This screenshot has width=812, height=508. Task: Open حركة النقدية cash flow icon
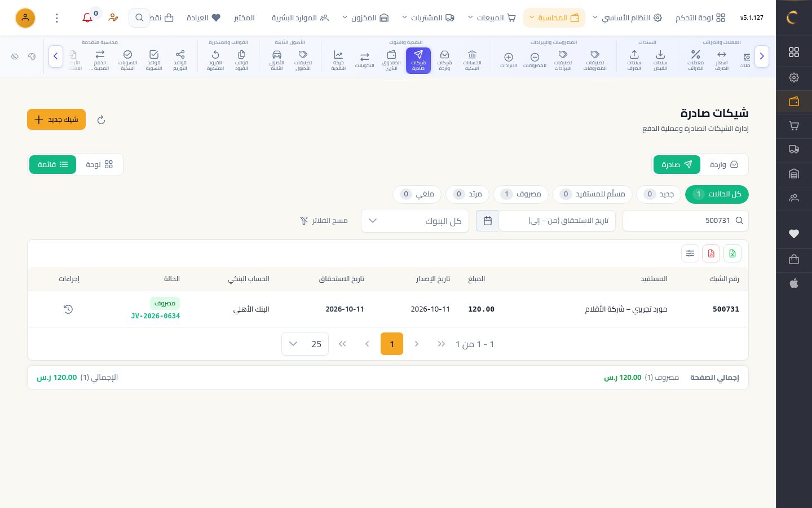338,60
